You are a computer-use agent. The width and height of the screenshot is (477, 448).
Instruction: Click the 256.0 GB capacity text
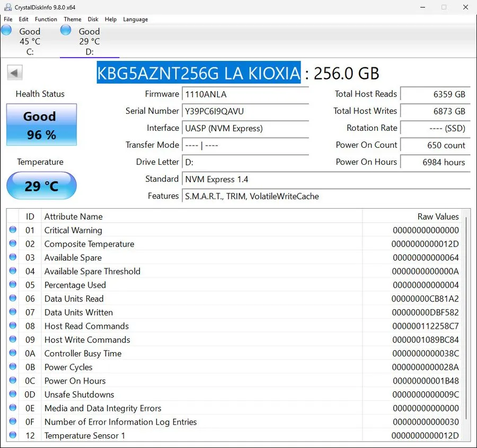pyautogui.click(x=346, y=73)
